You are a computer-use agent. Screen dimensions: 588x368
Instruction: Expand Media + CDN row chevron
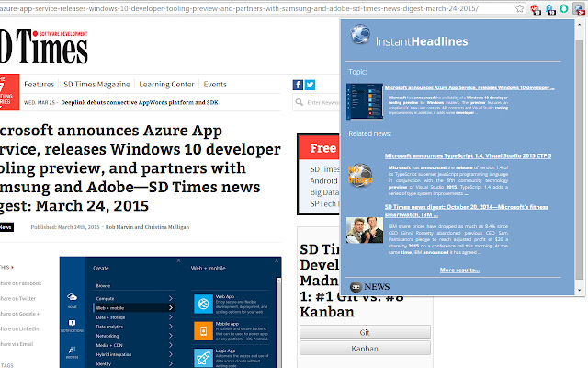click(171, 345)
